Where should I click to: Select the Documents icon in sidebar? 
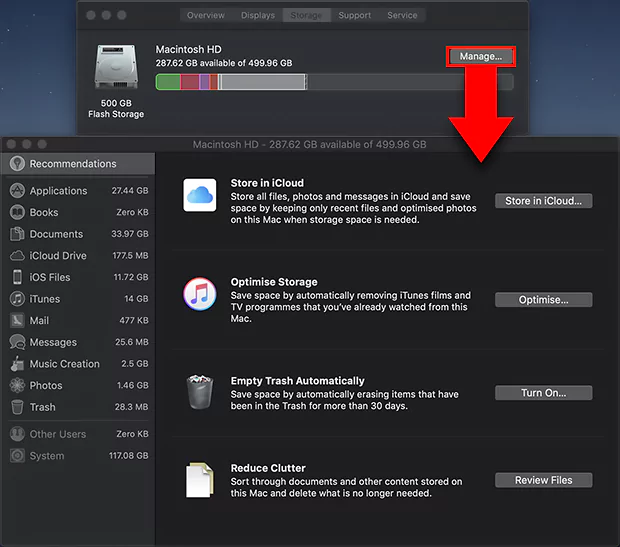(x=17, y=234)
